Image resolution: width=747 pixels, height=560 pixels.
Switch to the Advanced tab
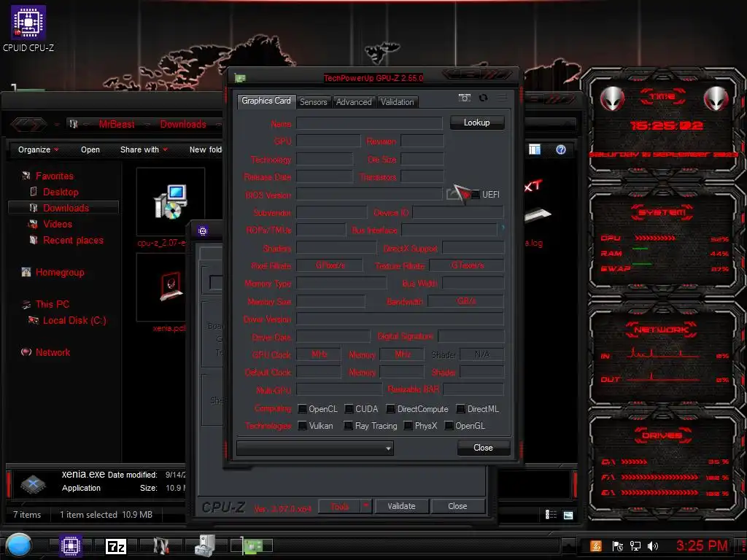click(354, 102)
